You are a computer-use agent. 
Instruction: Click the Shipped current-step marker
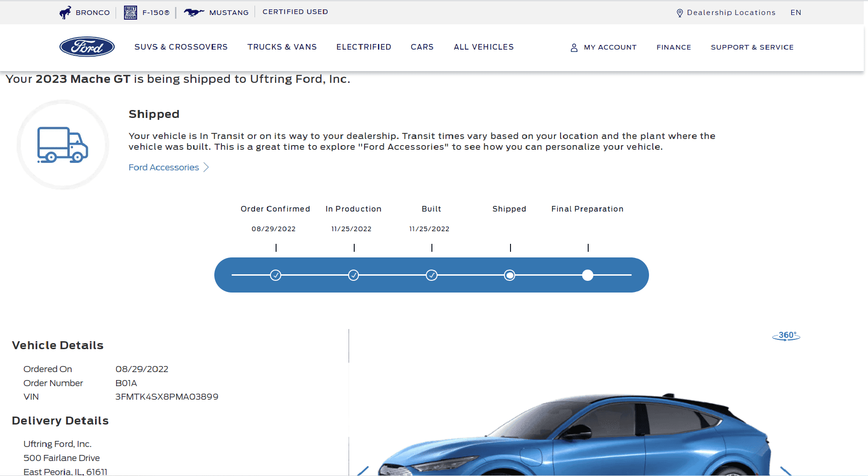[510, 275]
